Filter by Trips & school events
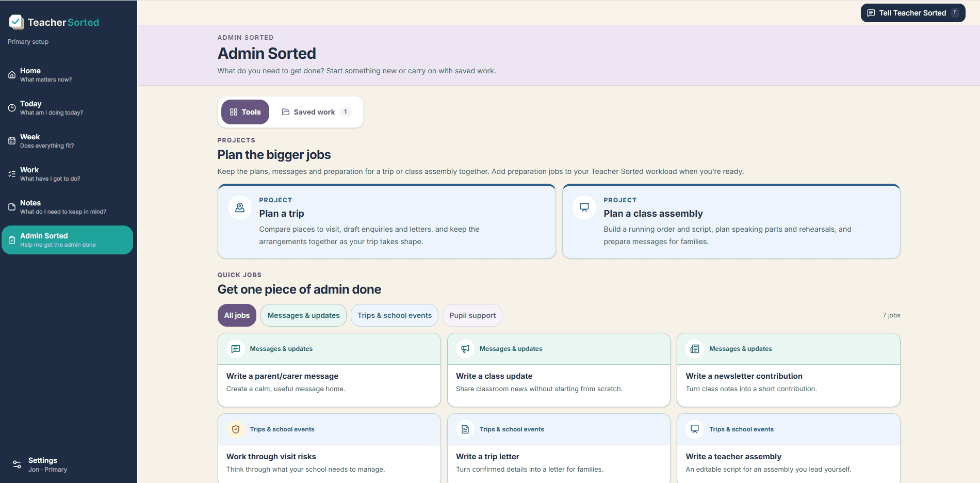Viewport: 980px width, 483px height. (395, 315)
